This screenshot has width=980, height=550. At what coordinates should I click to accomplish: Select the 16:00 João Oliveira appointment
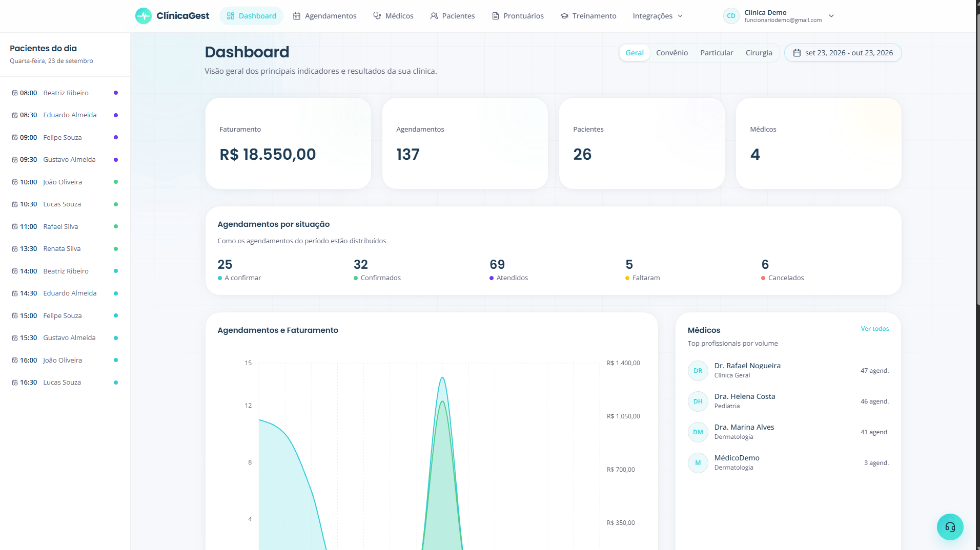coord(65,361)
